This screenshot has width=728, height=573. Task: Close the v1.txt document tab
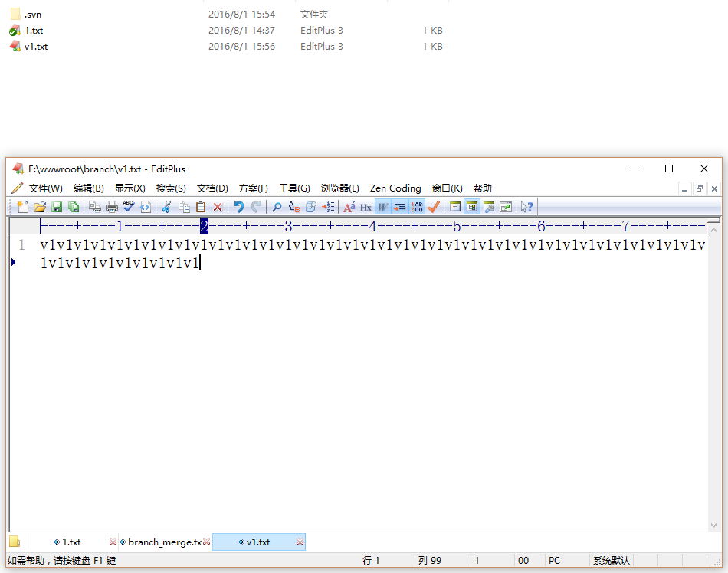300,542
